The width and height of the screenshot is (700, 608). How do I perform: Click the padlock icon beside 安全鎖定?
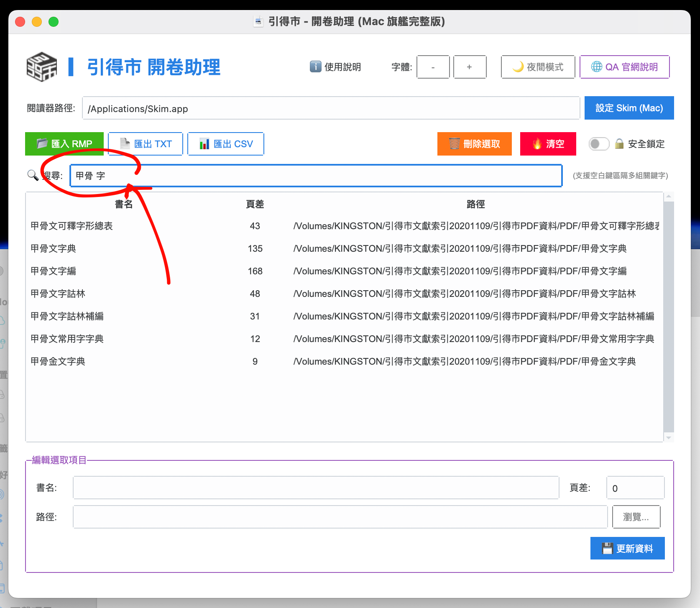619,144
